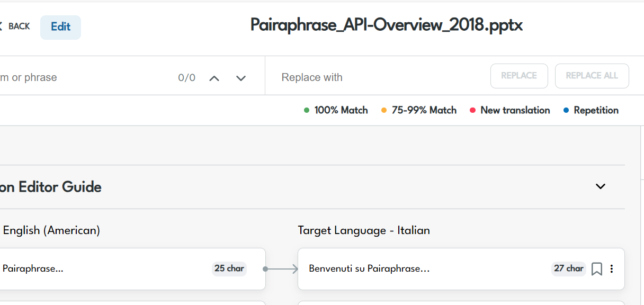Viewport: 644px width, 305px height.
Task: Click the search results counter chevron down
Action: pyautogui.click(x=240, y=77)
